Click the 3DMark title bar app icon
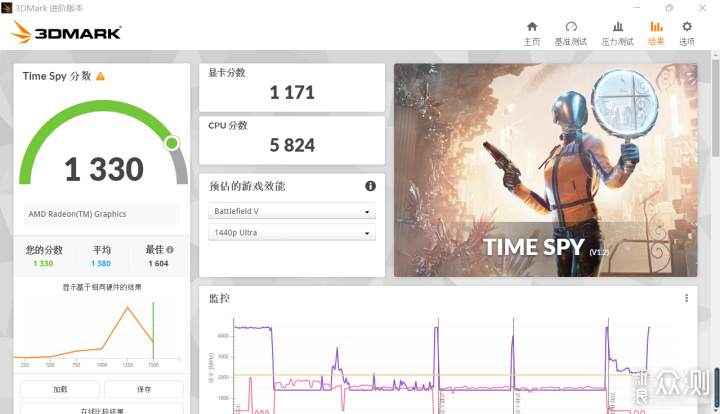This screenshot has width=720, height=414. click(x=6, y=8)
